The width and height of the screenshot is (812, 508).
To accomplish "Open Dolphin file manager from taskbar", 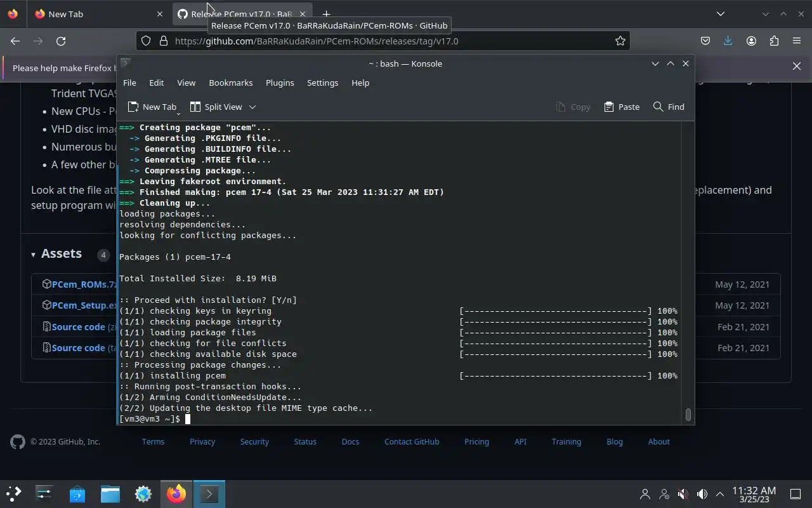I will (x=110, y=493).
